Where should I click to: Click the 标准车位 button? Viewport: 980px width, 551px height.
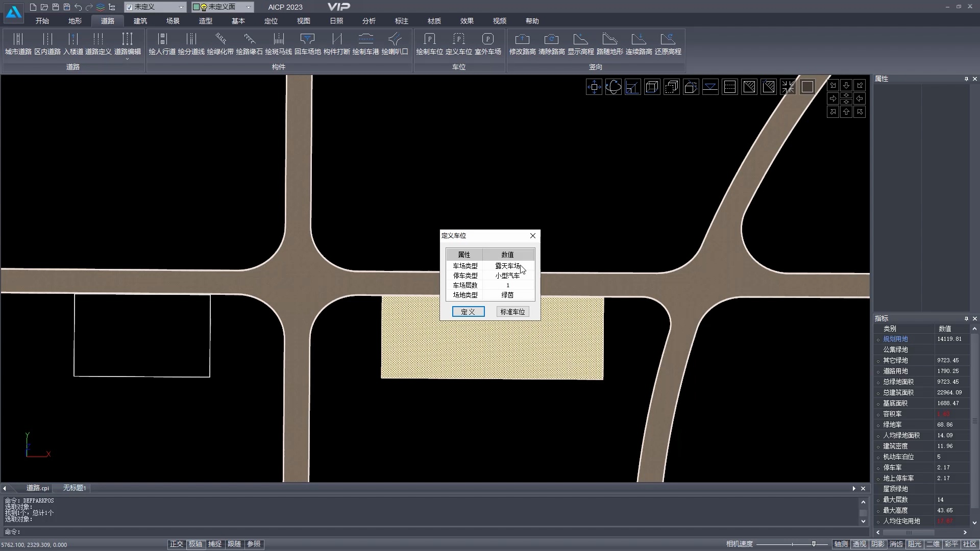click(x=512, y=312)
